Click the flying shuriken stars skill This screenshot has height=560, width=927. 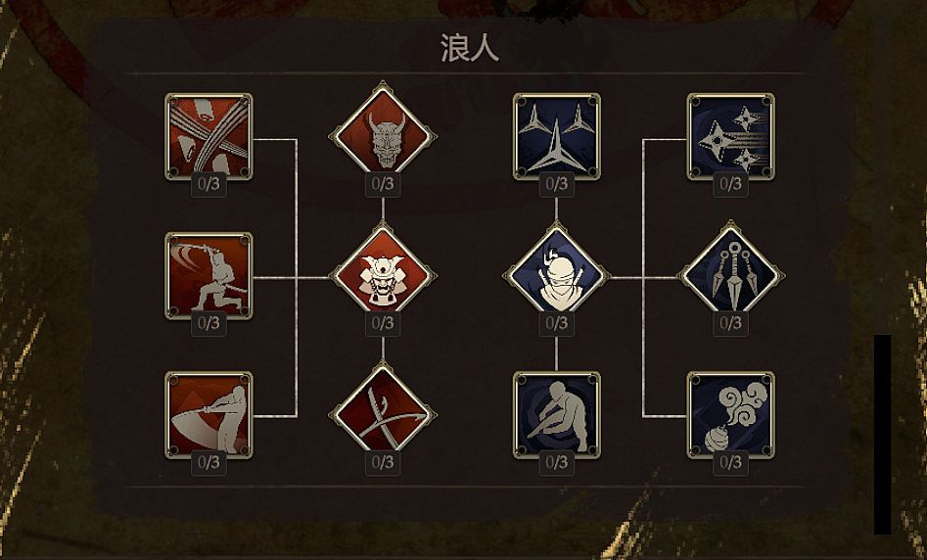tap(730, 136)
